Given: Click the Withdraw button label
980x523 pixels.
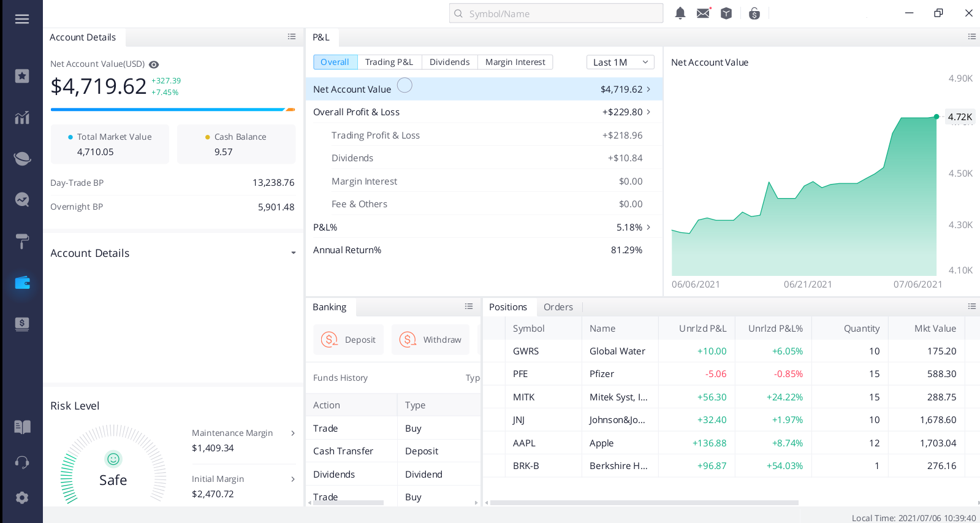Looking at the screenshot, I should (443, 340).
